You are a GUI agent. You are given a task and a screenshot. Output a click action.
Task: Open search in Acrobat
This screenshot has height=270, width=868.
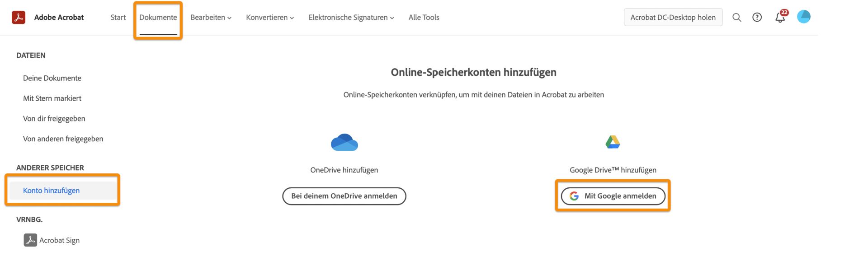(x=737, y=17)
